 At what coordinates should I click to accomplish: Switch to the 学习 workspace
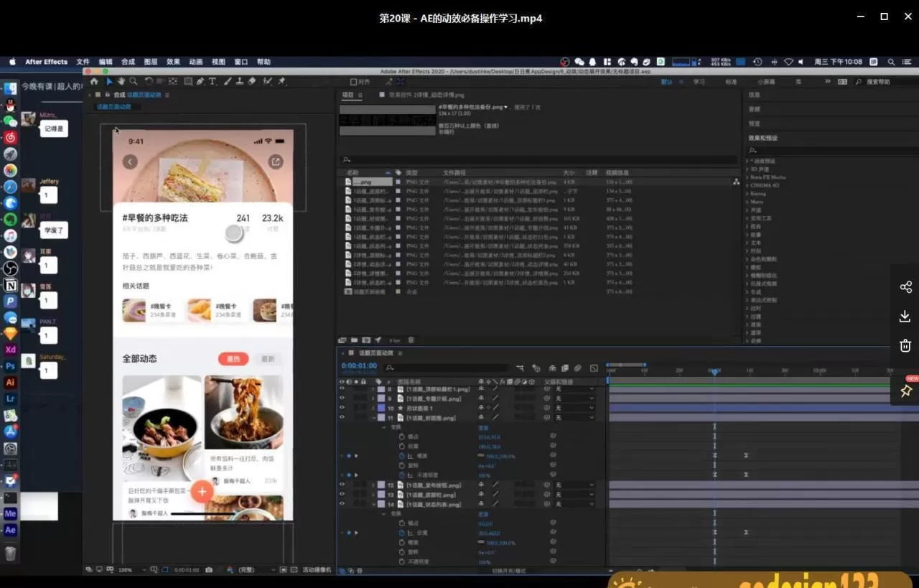(699, 82)
